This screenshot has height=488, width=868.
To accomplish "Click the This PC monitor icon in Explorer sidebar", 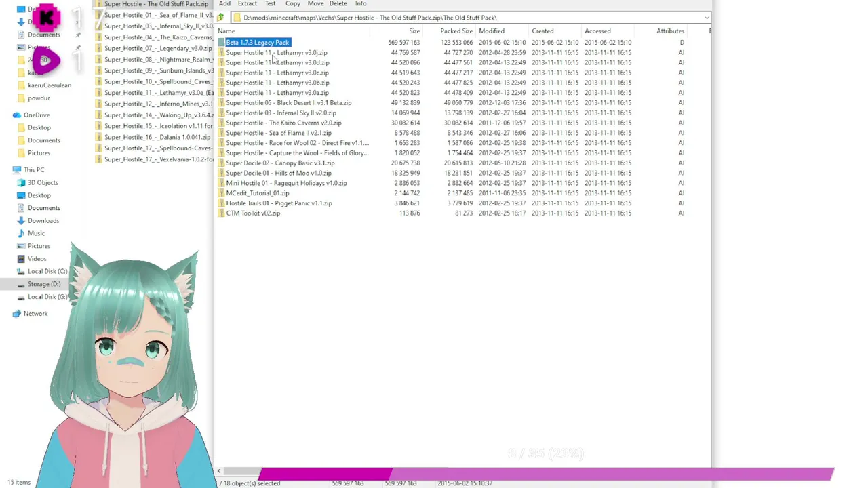I will pyautogui.click(x=17, y=170).
